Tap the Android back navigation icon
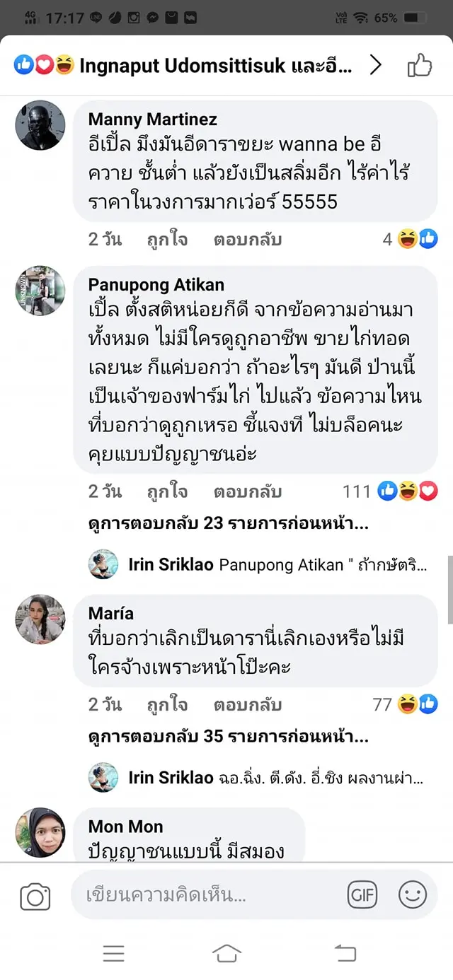Screen dimensions: 453x980 point(345,954)
